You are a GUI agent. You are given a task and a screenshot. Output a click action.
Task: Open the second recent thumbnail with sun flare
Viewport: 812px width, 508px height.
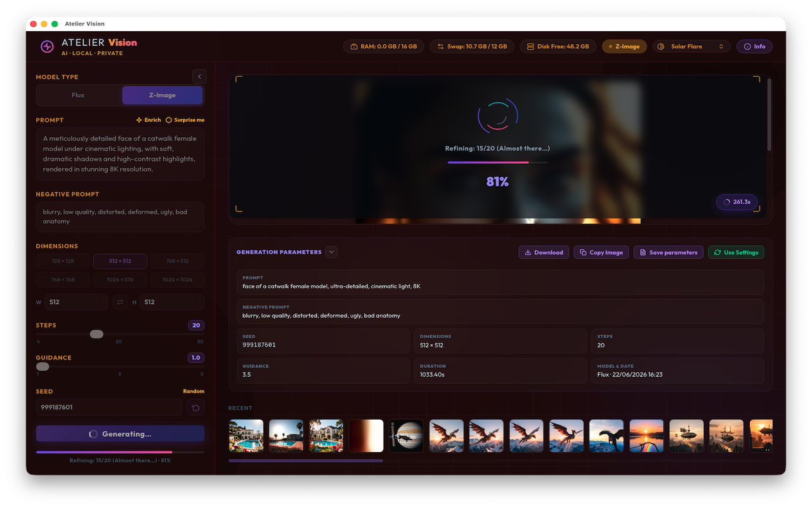[286, 436]
